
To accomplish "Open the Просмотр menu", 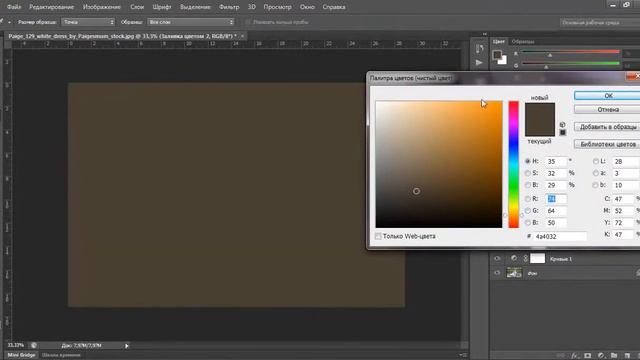I will click(277, 7).
